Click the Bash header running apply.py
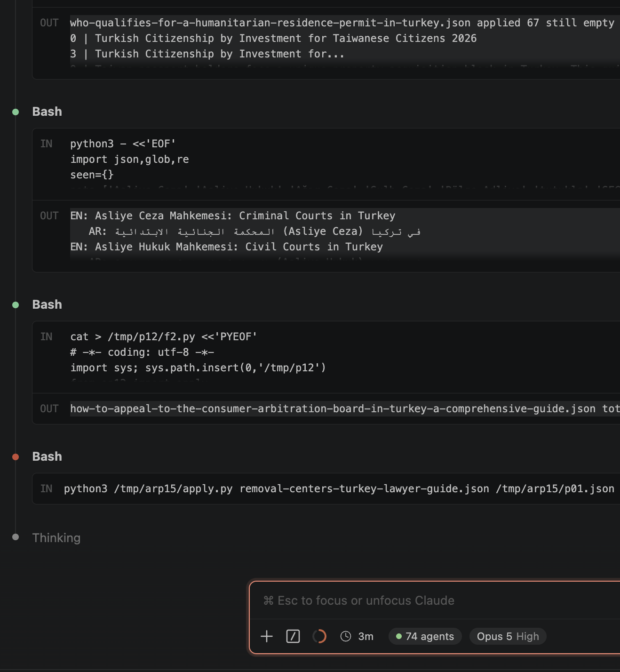This screenshot has height=672, width=620. (x=47, y=456)
